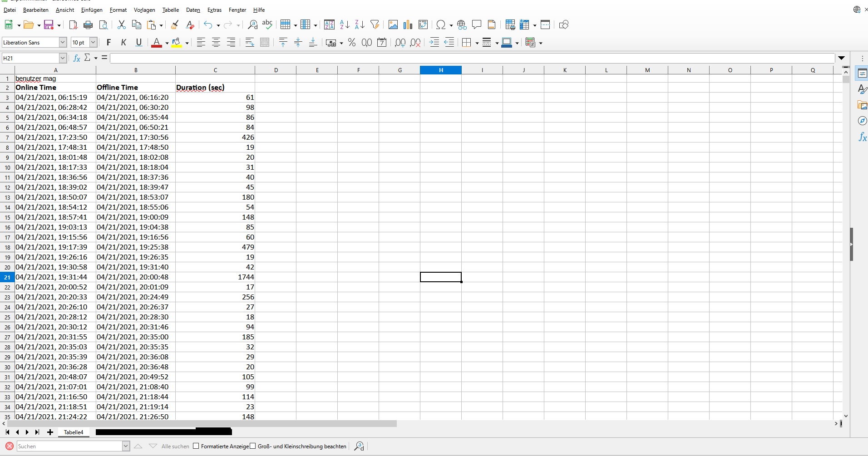The width and height of the screenshot is (868, 456).
Task: Open sidebar Properties icon
Action: [x=862, y=74]
